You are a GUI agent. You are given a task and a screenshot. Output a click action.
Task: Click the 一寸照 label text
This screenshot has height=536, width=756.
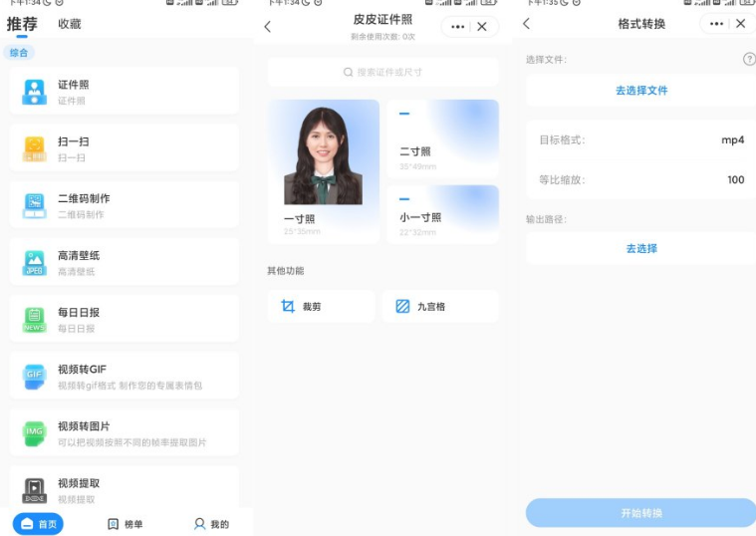tap(299, 219)
